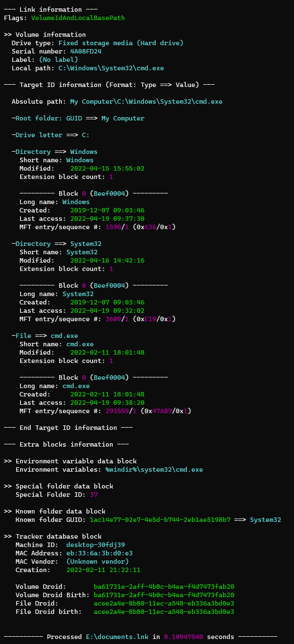
Task: Click the serial number 4A08FD24
Action: tap(74, 51)
